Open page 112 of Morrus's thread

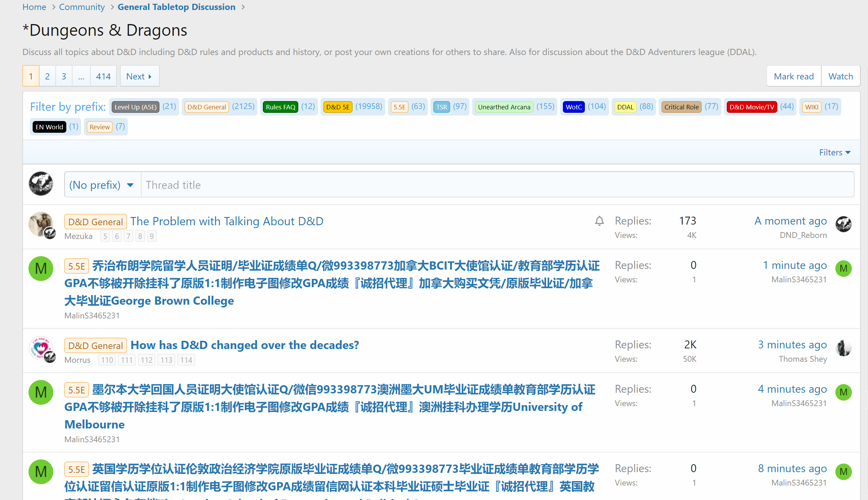tap(146, 360)
